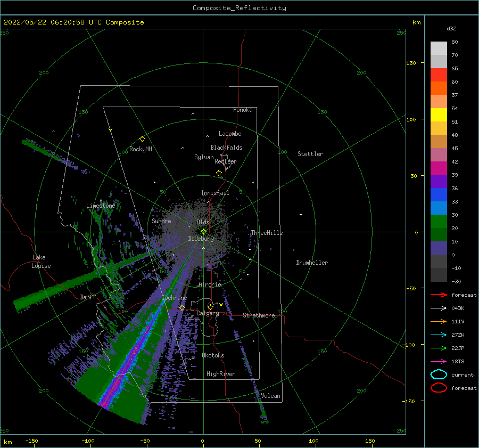Click the Drumheller city label
The image size is (479, 448).
(x=312, y=263)
